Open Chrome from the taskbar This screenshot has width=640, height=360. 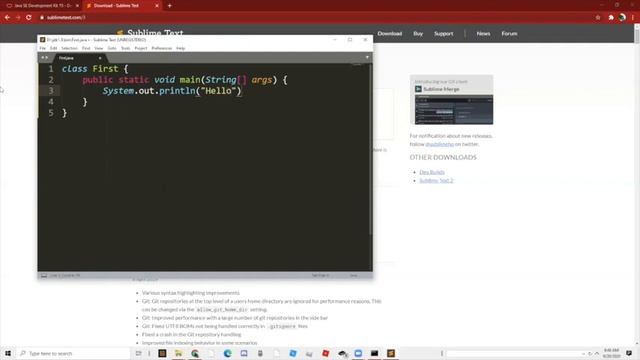195,353
